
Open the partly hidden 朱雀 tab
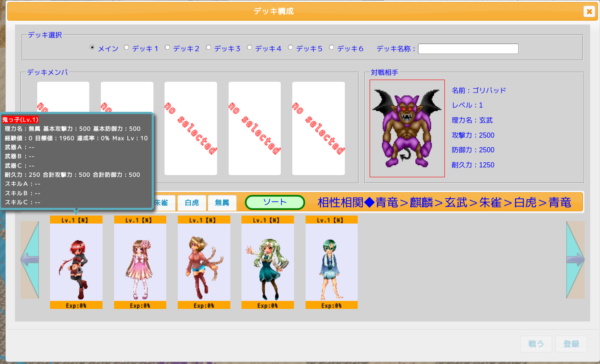(164, 203)
